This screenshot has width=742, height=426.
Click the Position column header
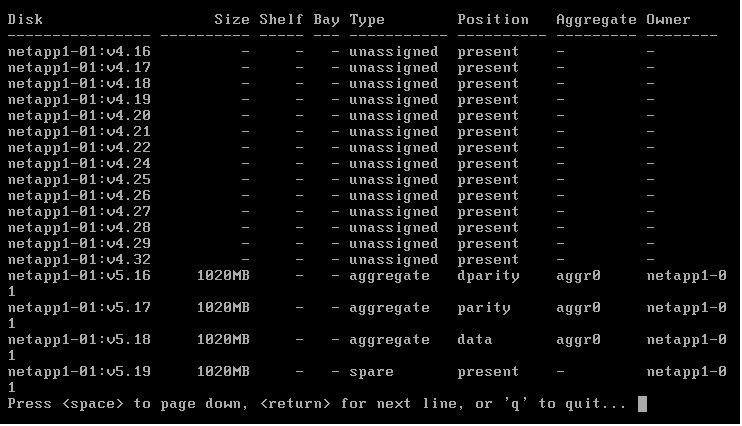[x=493, y=19]
